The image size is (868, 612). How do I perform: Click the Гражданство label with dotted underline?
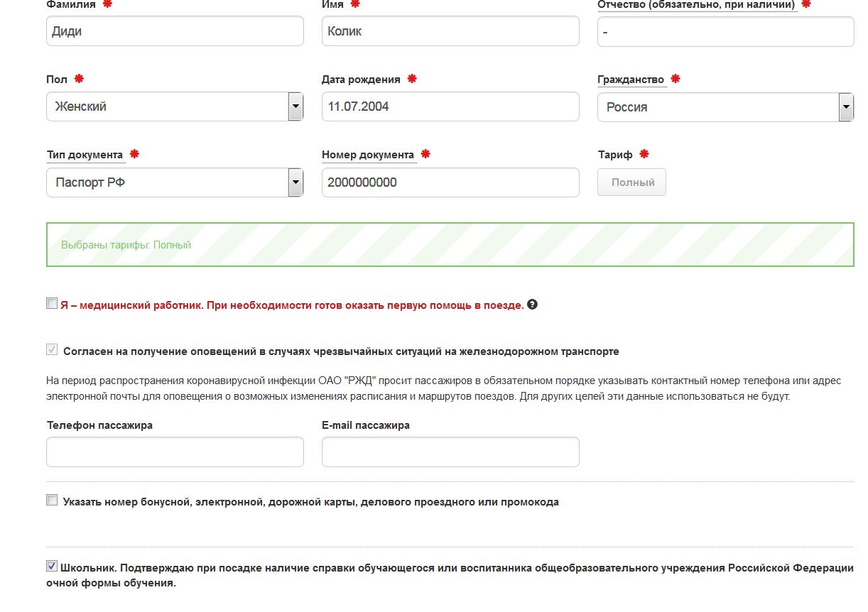click(631, 80)
